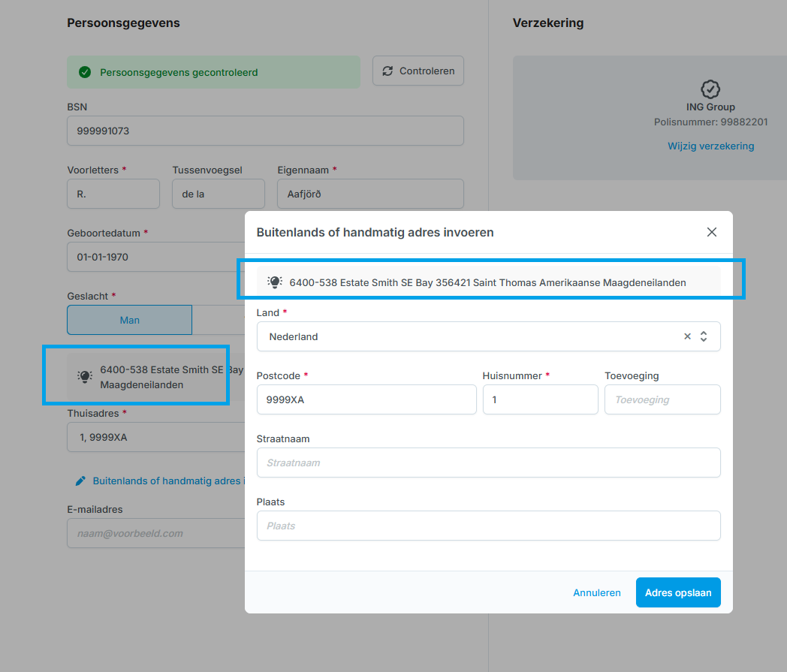The width and height of the screenshot is (787, 672).
Task: Focus the Huisnummer input field
Action: 541,399
